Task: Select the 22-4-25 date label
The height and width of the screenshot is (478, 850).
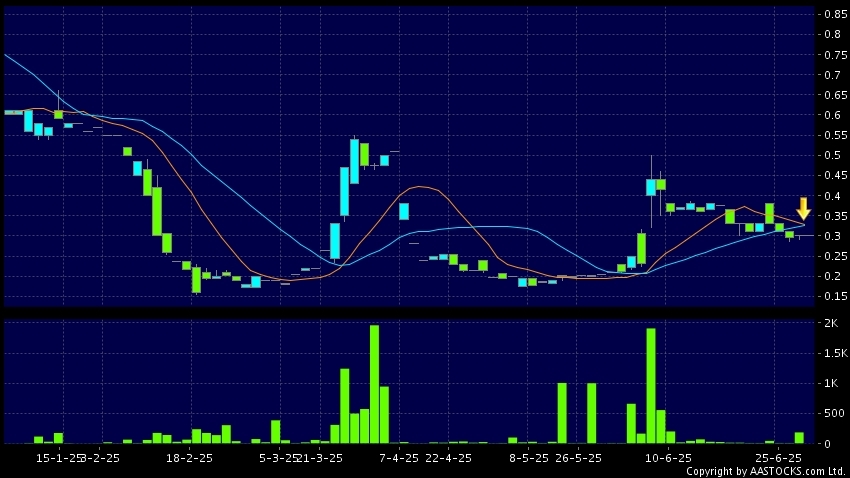Action: pyautogui.click(x=448, y=458)
